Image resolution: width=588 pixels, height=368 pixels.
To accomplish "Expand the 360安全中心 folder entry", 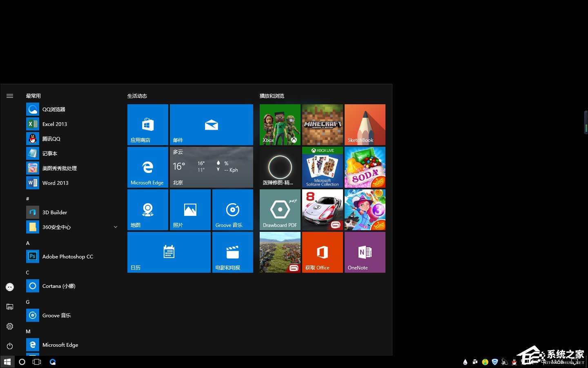I will coord(116,227).
